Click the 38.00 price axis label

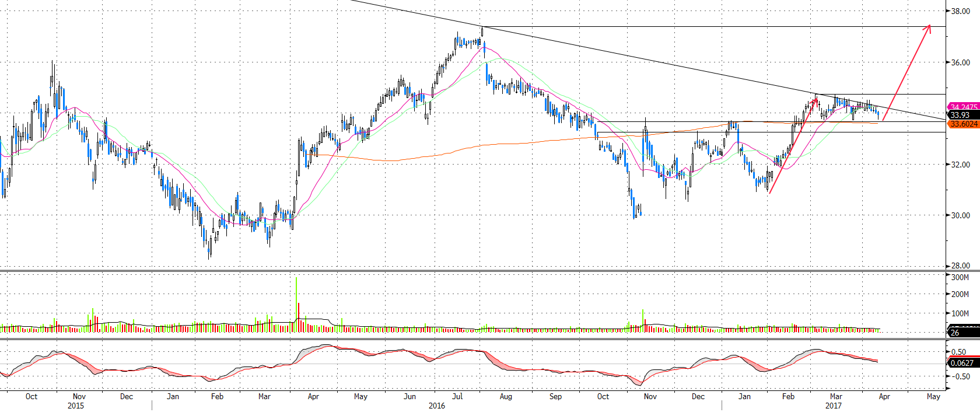coord(961,11)
